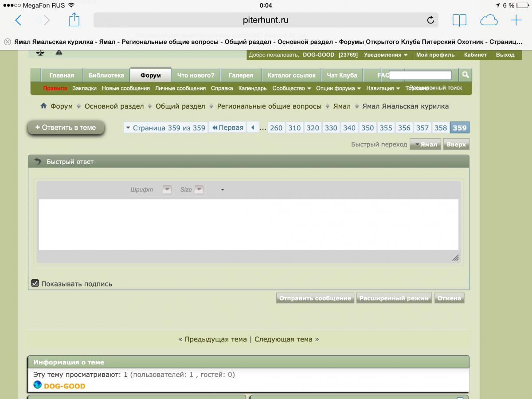Click the previous page arrow button
Screen dimensions: 532x399
point(253,128)
